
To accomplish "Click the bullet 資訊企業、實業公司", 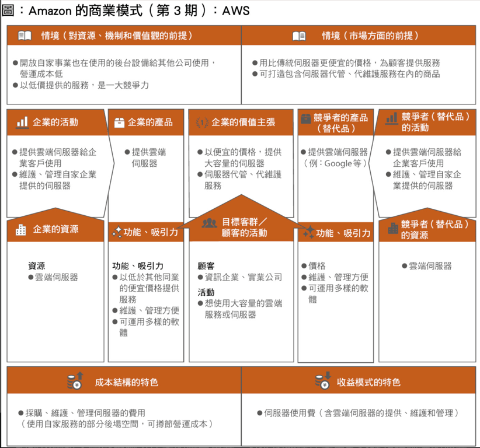I will [239, 277].
